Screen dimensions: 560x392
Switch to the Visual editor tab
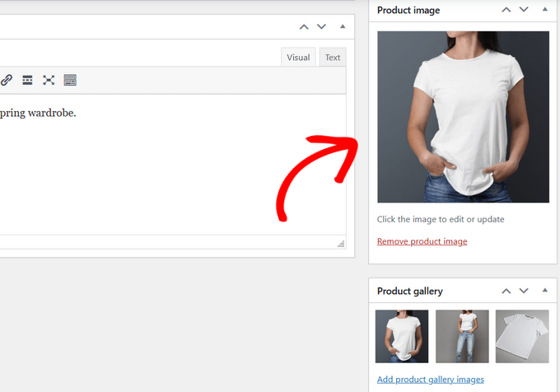pos(298,58)
